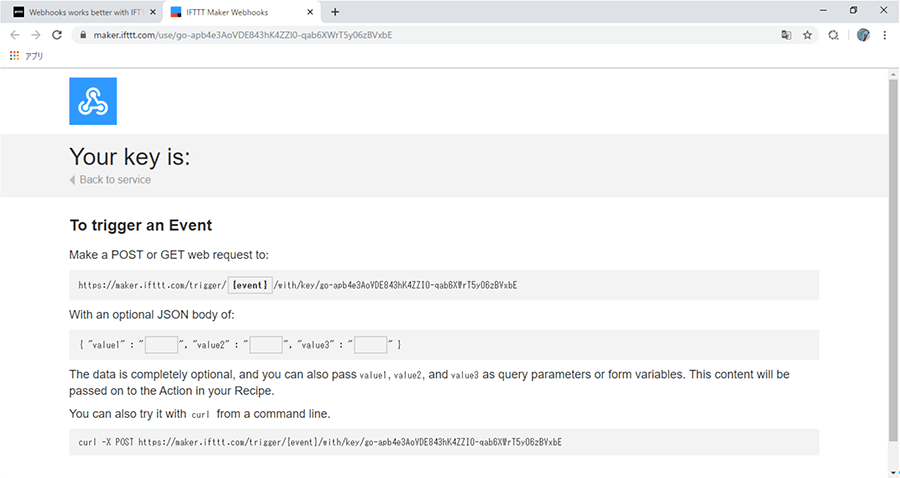Open the extensions puzzle icon
900x478 pixels.
coord(833,35)
